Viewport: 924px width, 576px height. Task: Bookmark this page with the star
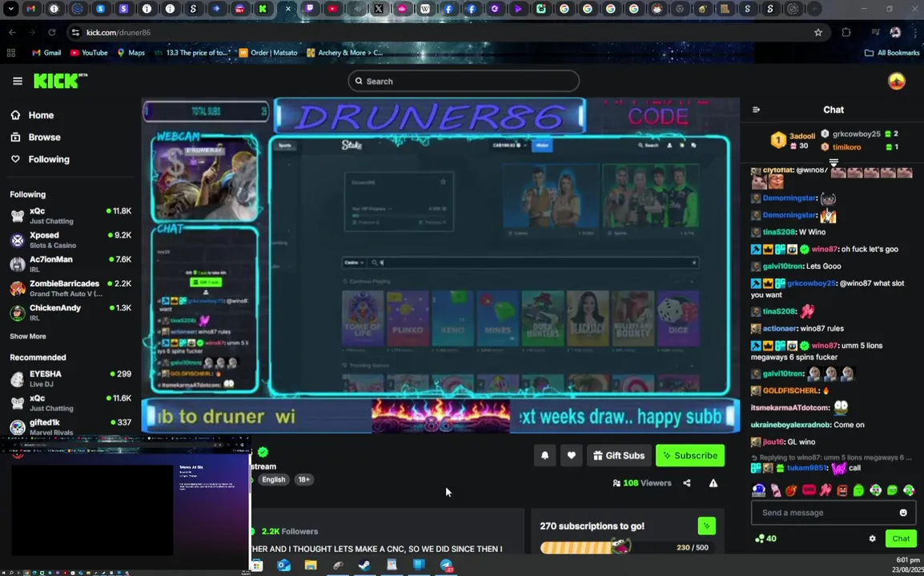coord(818,32)
